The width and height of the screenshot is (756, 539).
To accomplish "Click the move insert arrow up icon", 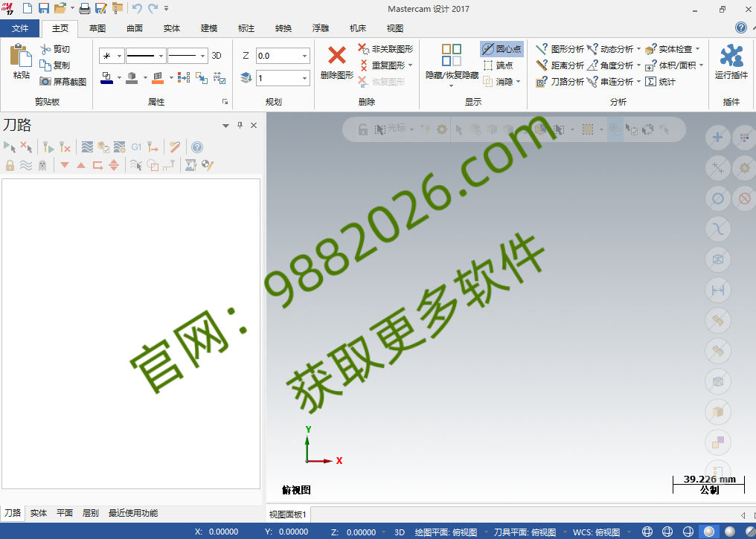I will click(x=81, y=166).
